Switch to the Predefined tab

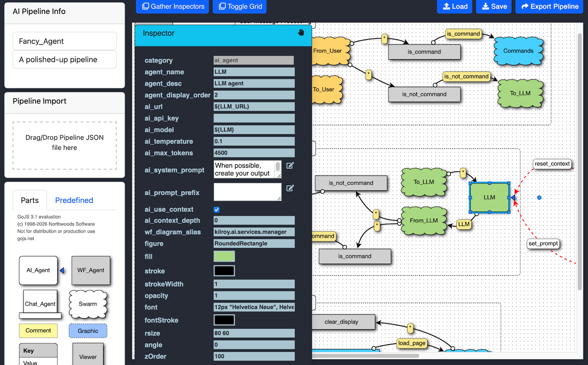click(x=74, y=200)
